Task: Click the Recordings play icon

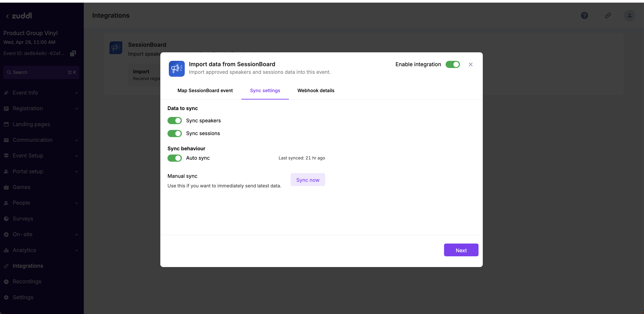Action: coord(6,282)
